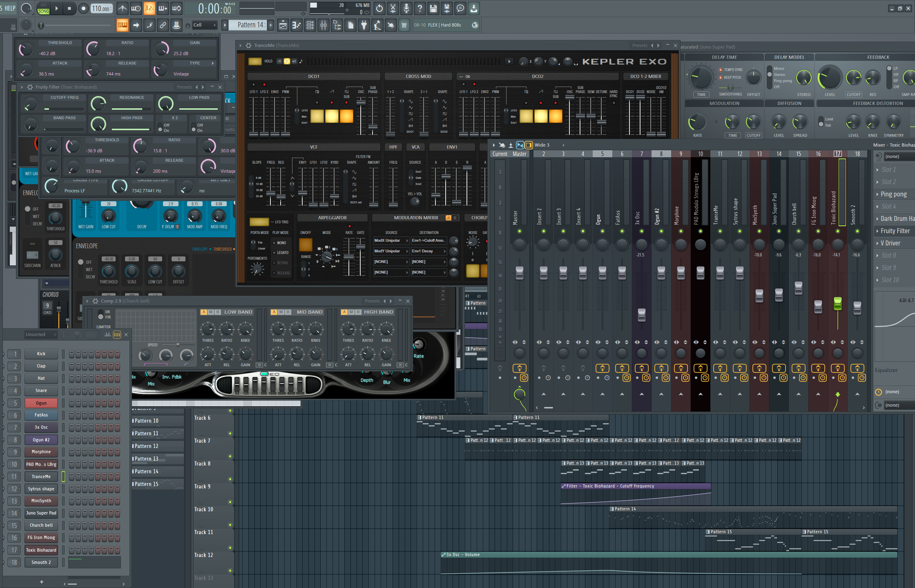
Task: Click the Ogun channel button
Action: click(41, 403)
